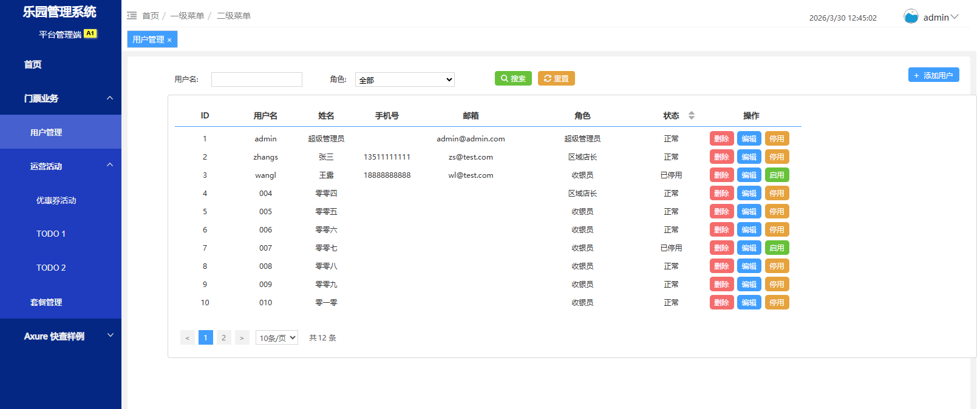The height and width of the screenshot is (409, 980).
Task: Click the green 搜索 search button
Action: click(513, 78)
